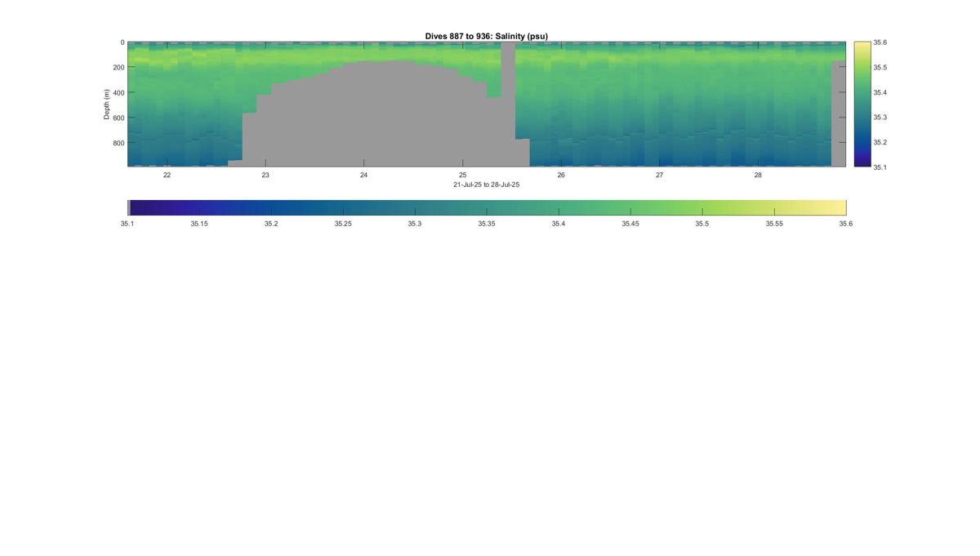Image resolution: width=980 pixels, height=556 pixels.
Task: Click the 35.35 tick label under the horizontal colorbar
Action: (487, 223)
